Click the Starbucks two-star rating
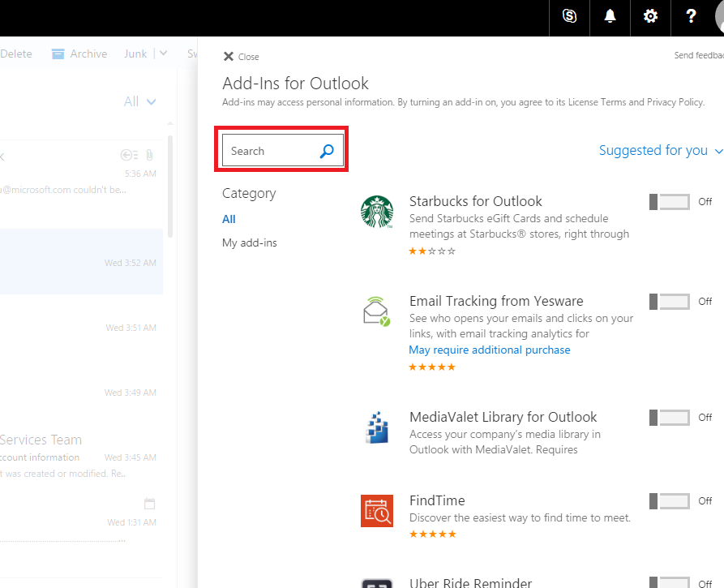Screen dimensions: 724x588 (x=432, y=251)
